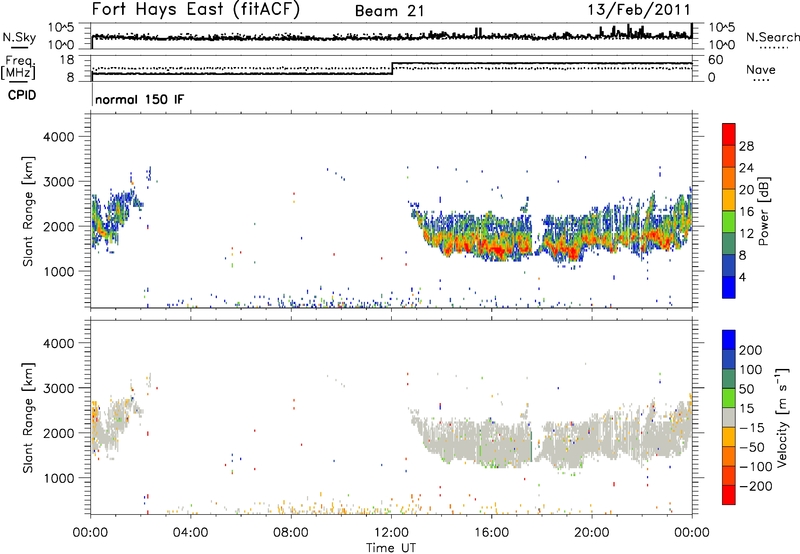Click the "04:00" time tick label

coord(190,533)
